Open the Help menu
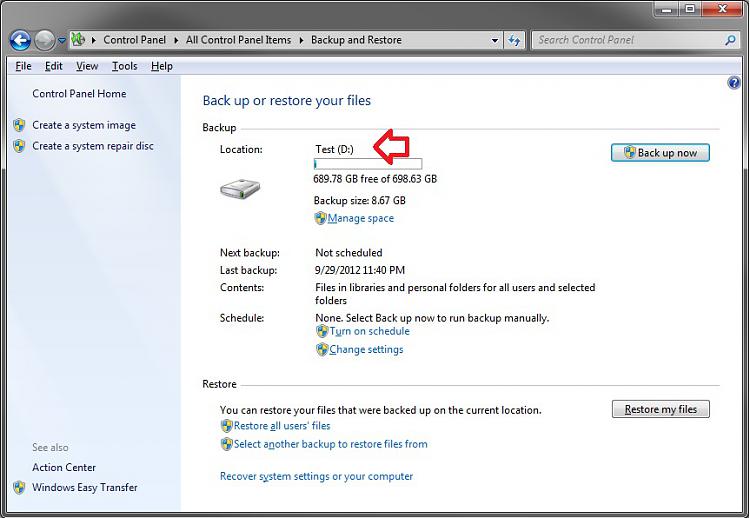 tap(162, 66)
